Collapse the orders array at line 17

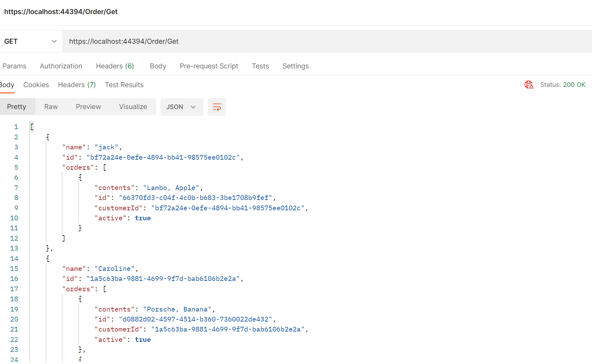(105, 289)
